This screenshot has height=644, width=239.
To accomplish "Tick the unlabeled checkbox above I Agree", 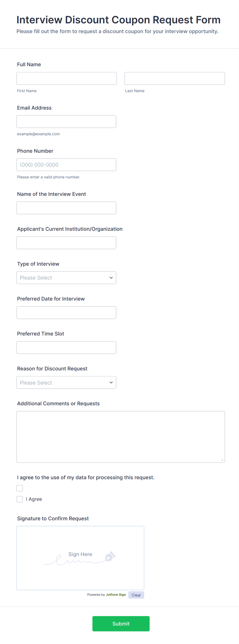I will click(x=20, y=488).
